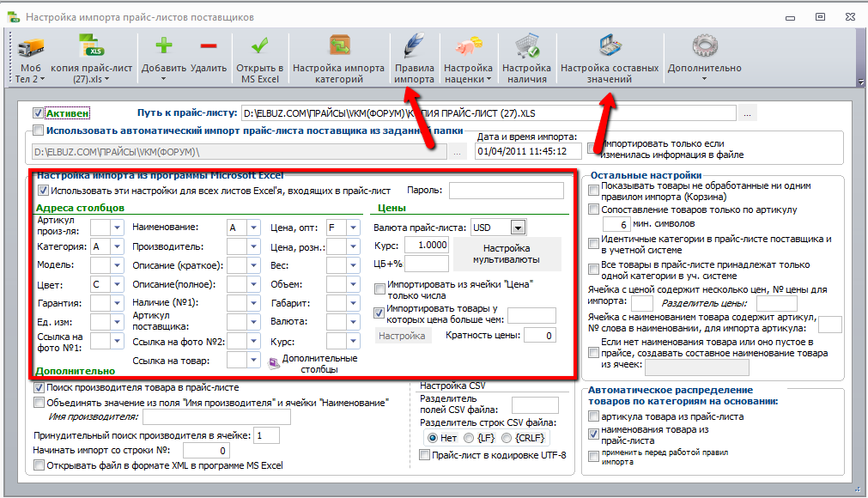Check 'артикула товара из прайс-листа' checkbox

tap(593, 416)
